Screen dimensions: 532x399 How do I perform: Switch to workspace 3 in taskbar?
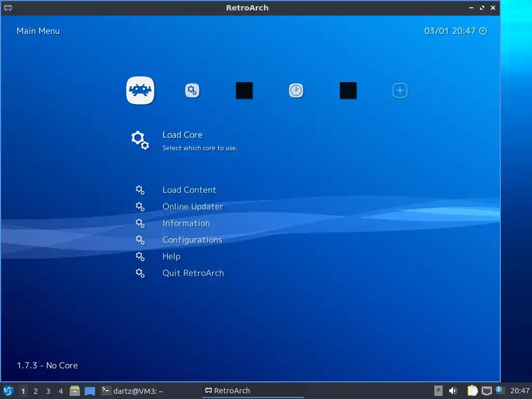[x=48, y=391]
